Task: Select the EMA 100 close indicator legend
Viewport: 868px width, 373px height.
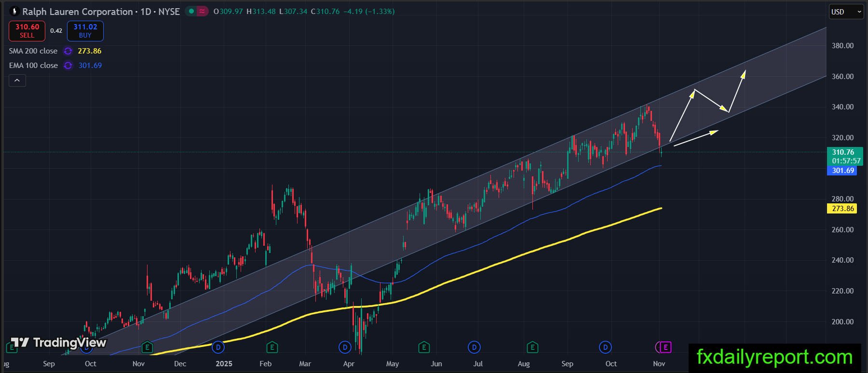Action: pos(33,66)
